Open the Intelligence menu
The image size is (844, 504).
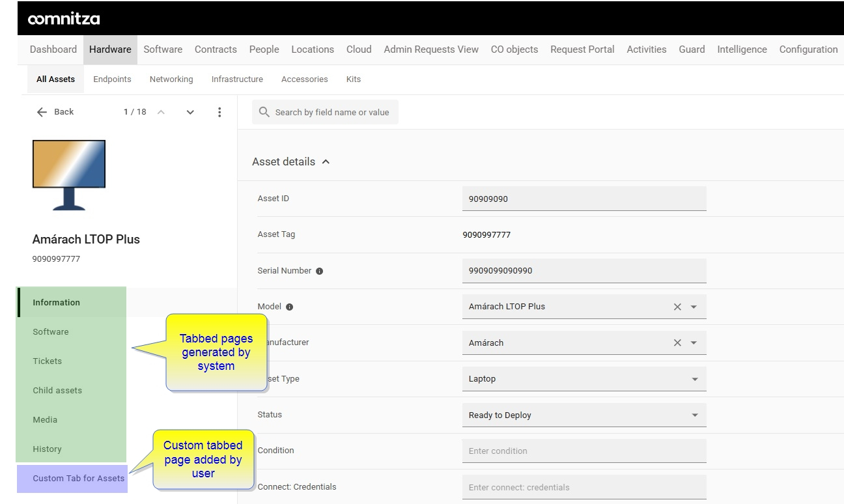coord(742,49)
